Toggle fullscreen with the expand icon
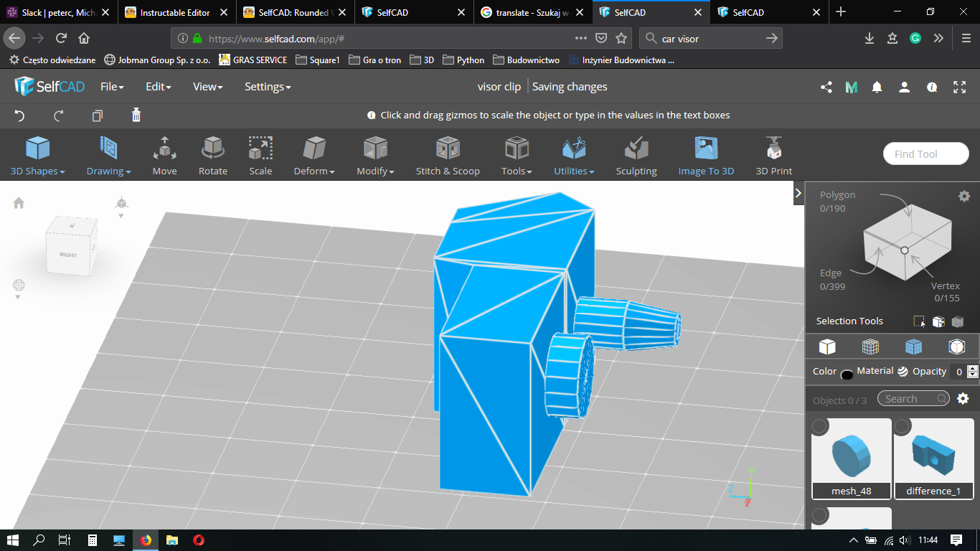The height and width of the screenshot is (551, 980). point(959,87)
